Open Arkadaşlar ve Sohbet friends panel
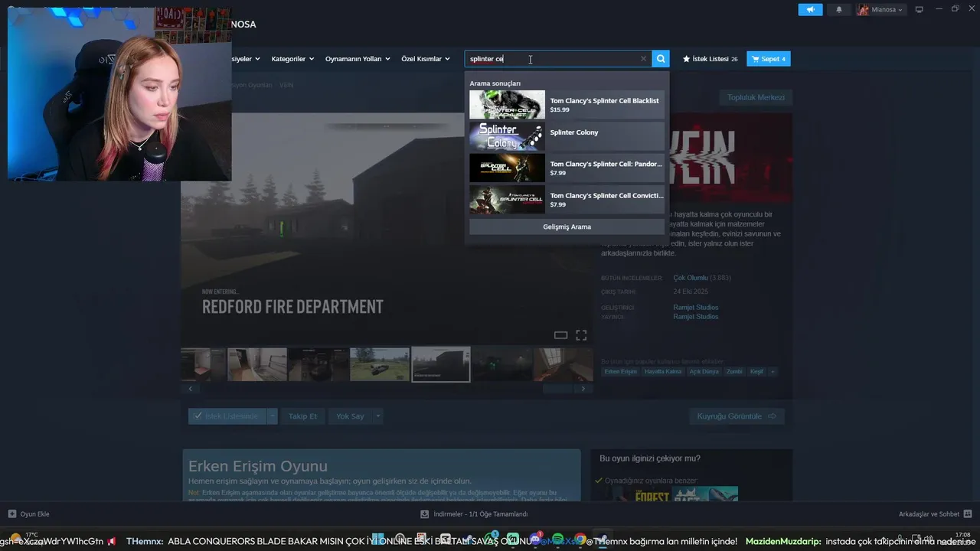This screenshot has height=551, width=980. (935, 514)
